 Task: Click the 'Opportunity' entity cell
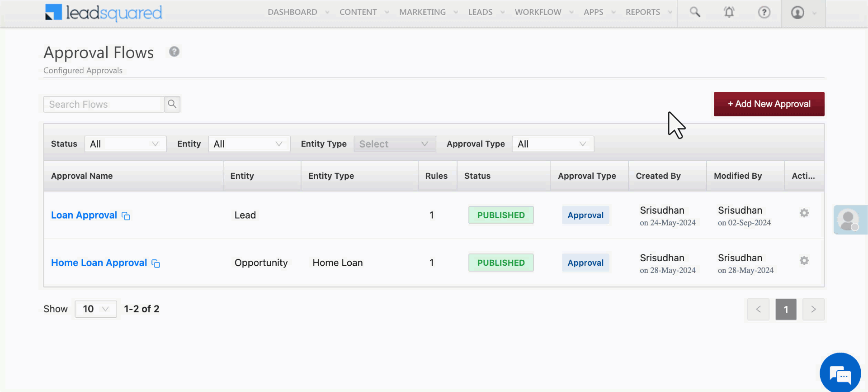[261, 263]
